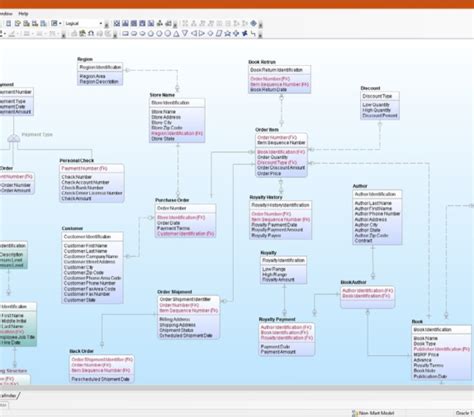474x417 pixels.
Task: Select the parallelogram shape tool
Action: point(219,33)
